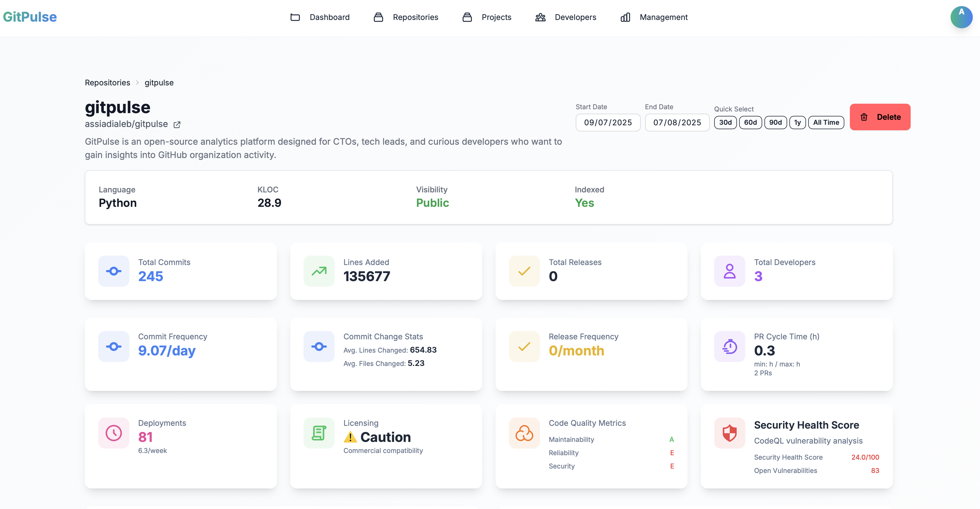Click the Caution warning triangle icon

click(350, 437)
